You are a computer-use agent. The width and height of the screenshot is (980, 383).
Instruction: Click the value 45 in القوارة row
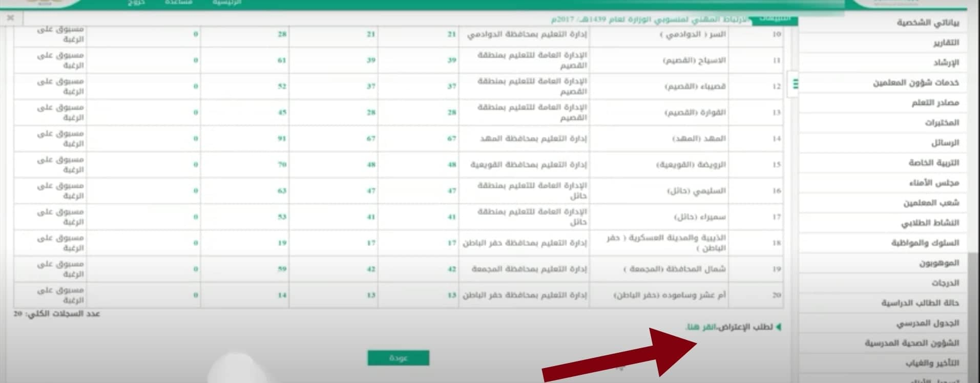pos(282,112)
